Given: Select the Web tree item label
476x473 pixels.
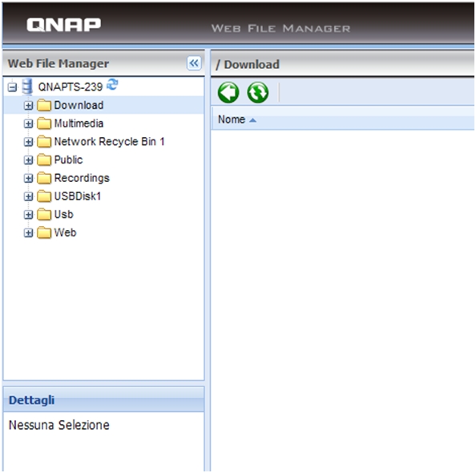Looking at the screenshot, I should coord(65,233).
